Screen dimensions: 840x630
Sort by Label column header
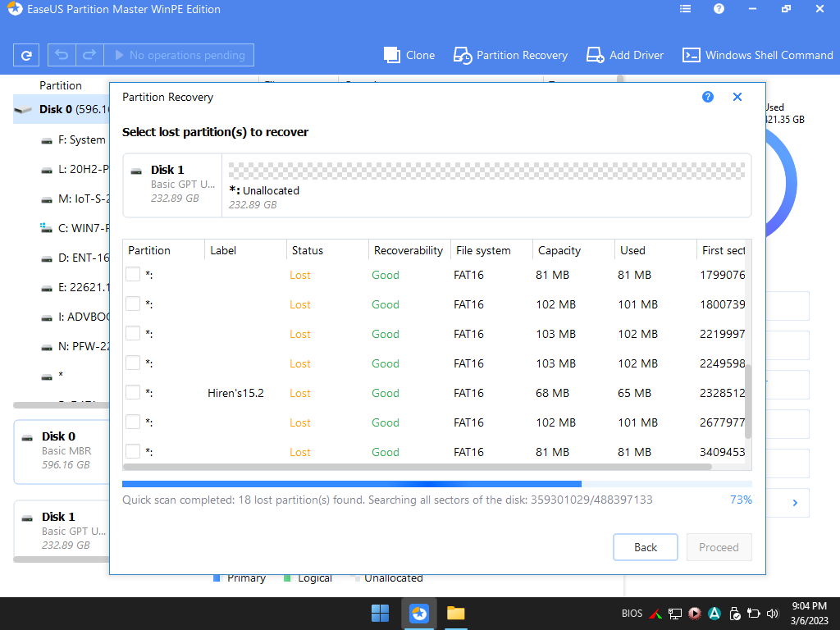(x=245, y=250)
